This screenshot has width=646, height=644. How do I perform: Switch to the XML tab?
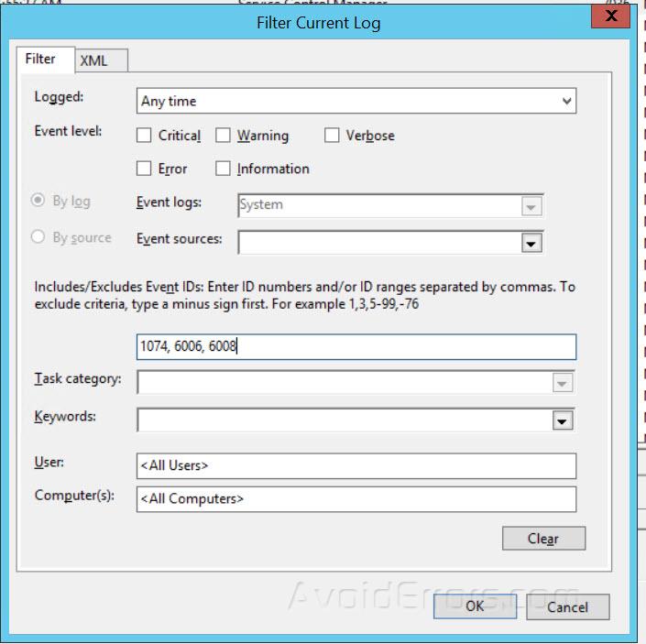[102, 61]
